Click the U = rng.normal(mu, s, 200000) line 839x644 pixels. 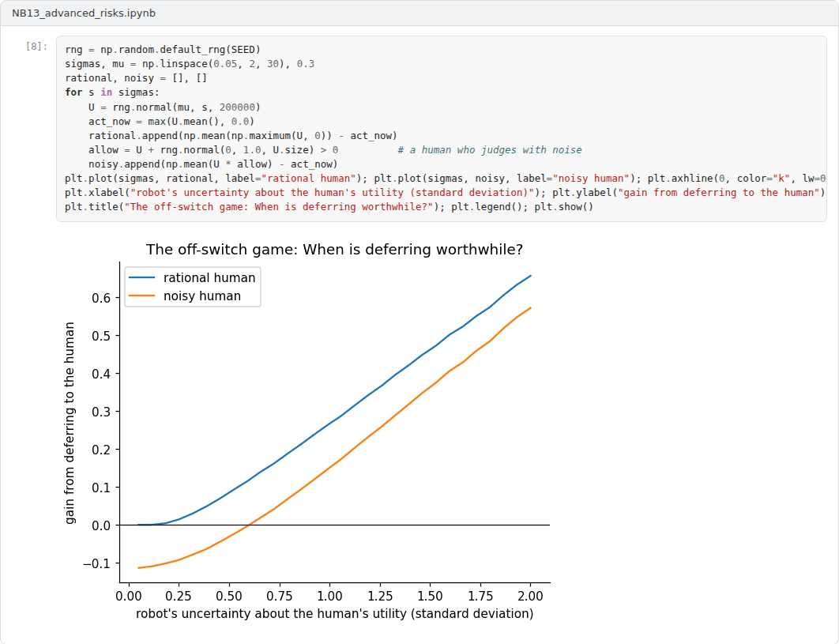coord(175,107)
